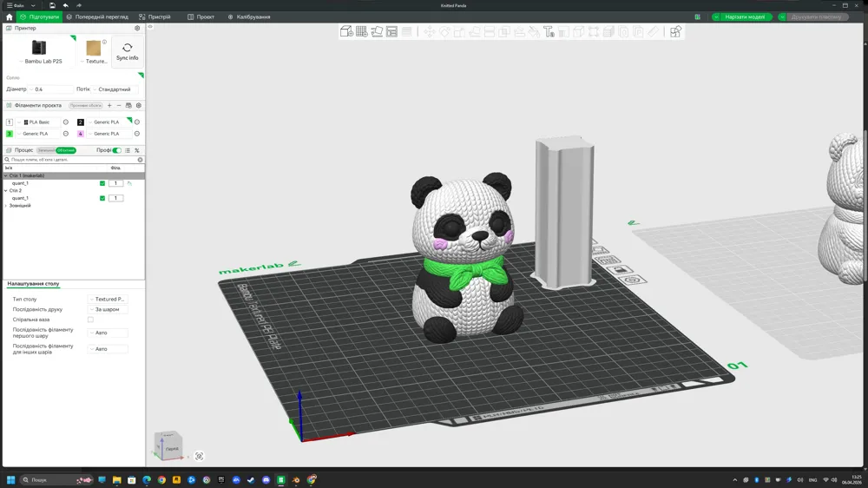Click the view cube in viewport corner

point(168,445)
